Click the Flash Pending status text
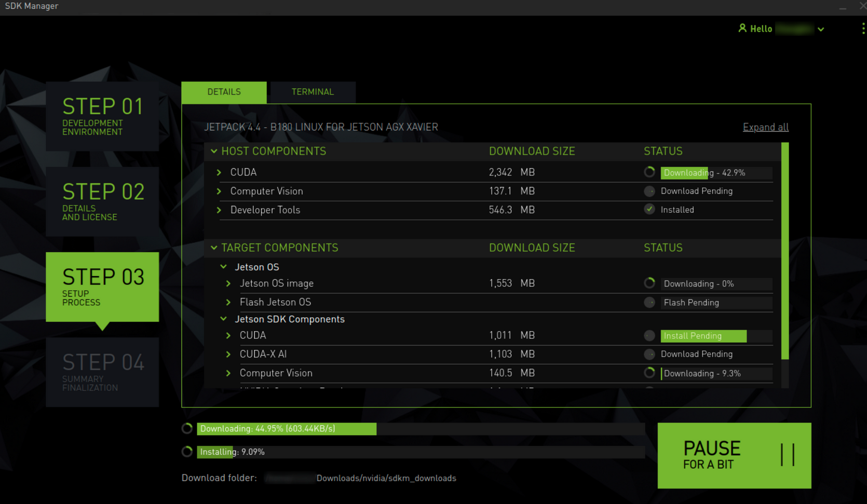Image resolution: width=867 pixels, height=504 pixels. [x=692, y=303]
